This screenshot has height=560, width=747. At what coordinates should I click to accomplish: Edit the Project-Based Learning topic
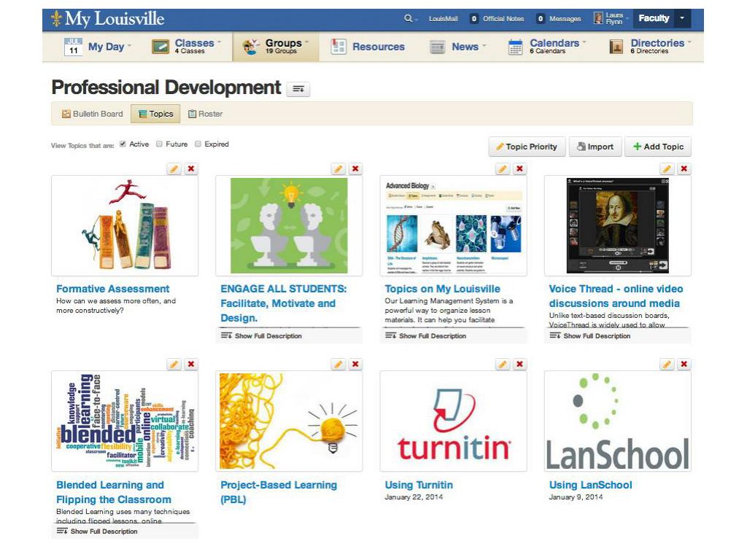(338, 365)
